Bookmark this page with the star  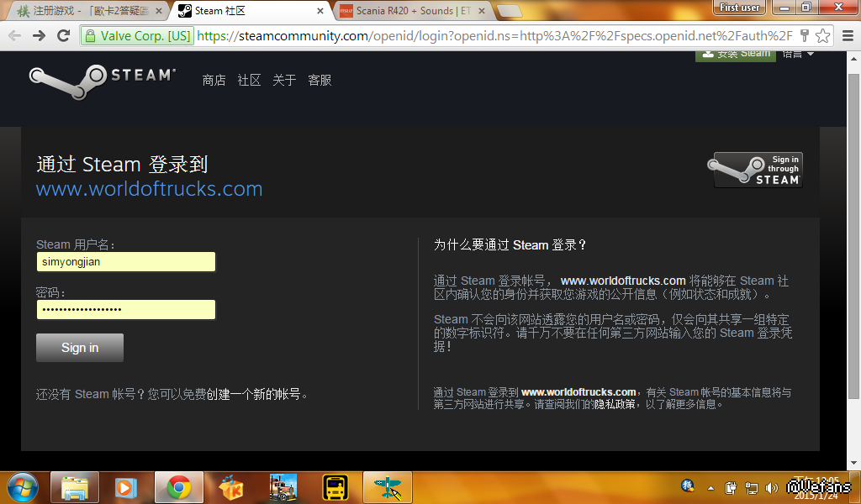coord(822,36)
